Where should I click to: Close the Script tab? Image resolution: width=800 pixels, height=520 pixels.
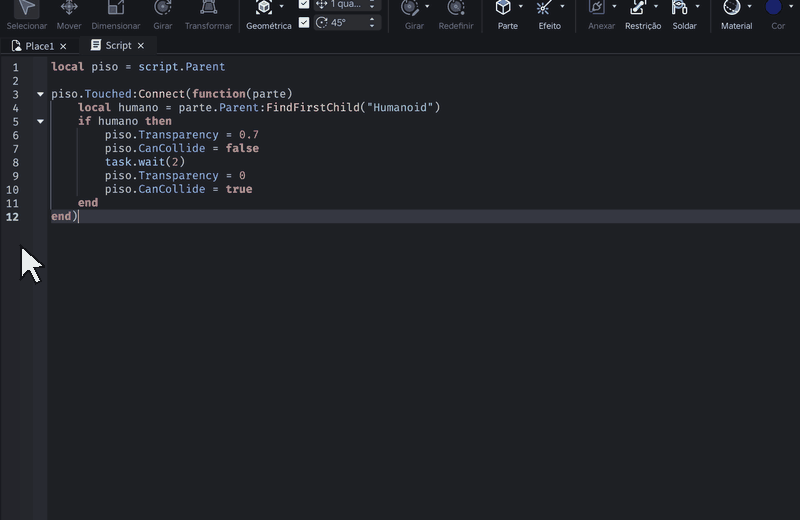coord(141,45)
